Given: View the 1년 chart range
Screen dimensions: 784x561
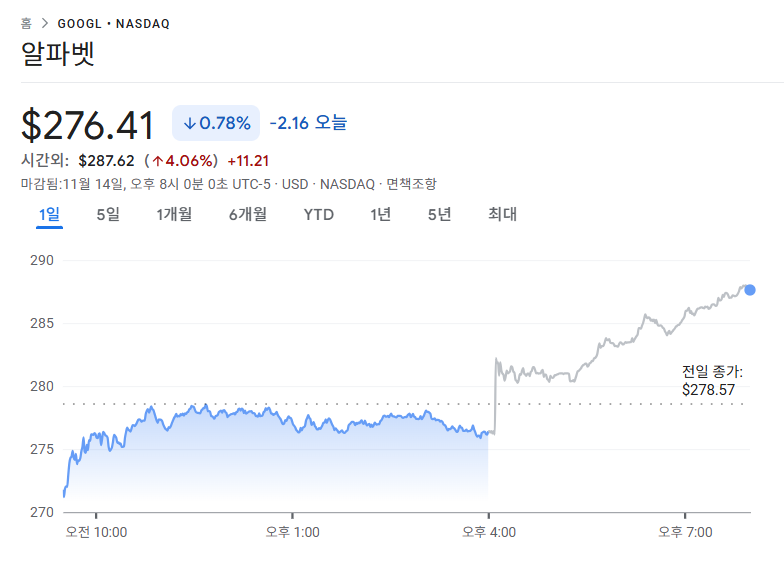Looking at the screenshot, I should [x=380, y=214].
